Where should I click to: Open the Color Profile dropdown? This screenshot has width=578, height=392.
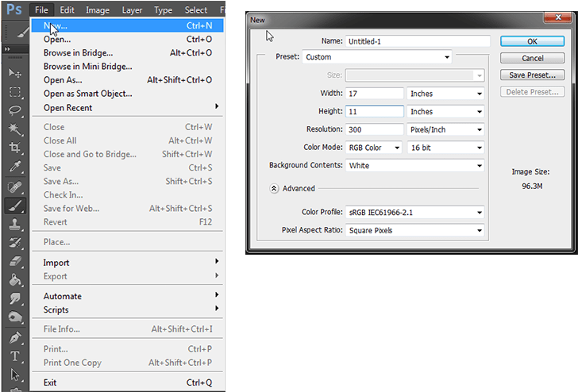pyautogui.click(x=414, y=213)
